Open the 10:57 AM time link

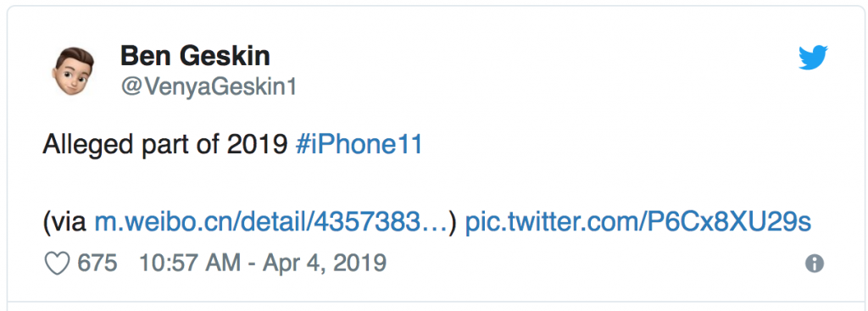[x=190, y=264]
